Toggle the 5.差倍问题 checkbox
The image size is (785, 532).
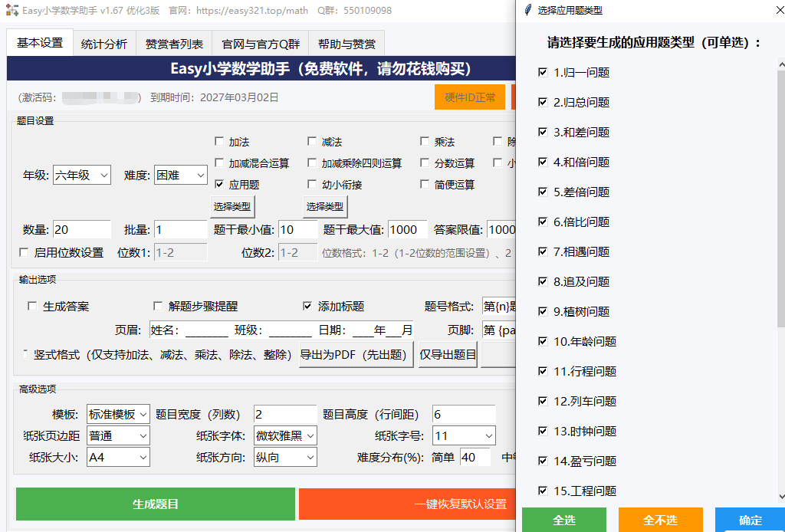click(x=543, y=192)
